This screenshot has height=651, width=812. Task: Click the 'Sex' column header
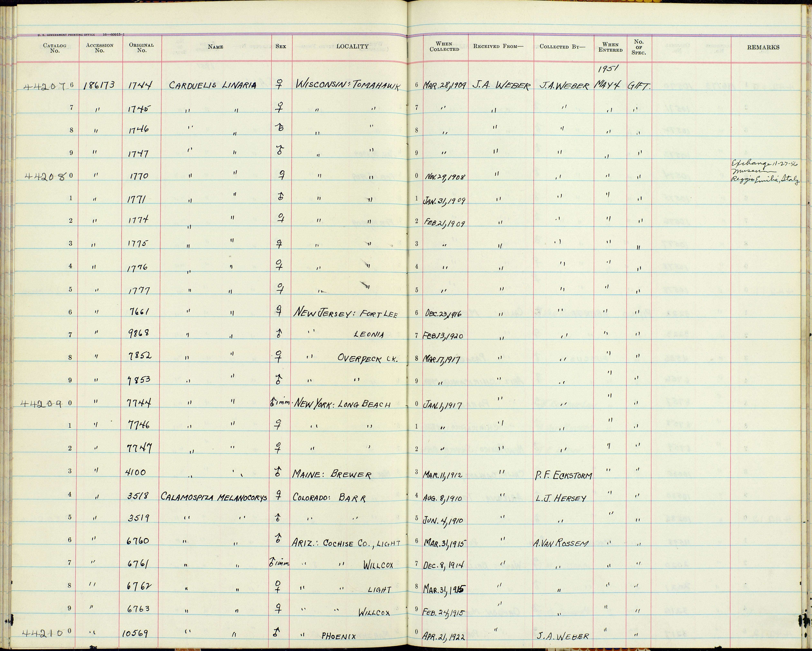click(x=281, y=46)
